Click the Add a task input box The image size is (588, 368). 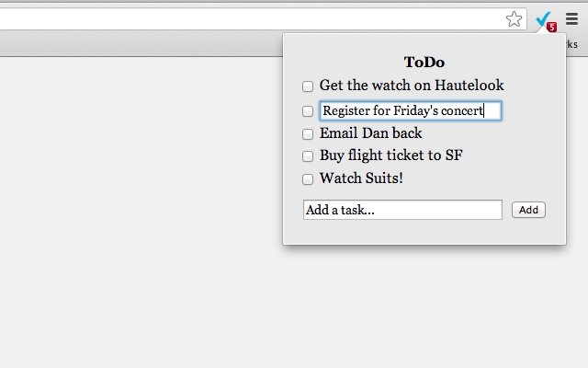click(402, 210)
